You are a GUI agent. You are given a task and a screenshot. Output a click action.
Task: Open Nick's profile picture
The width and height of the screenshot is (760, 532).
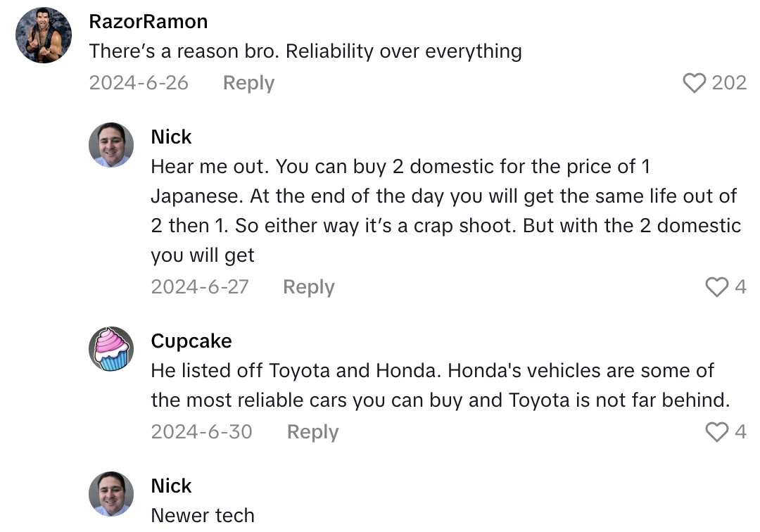pyautogui.click(x=110, y=145)
